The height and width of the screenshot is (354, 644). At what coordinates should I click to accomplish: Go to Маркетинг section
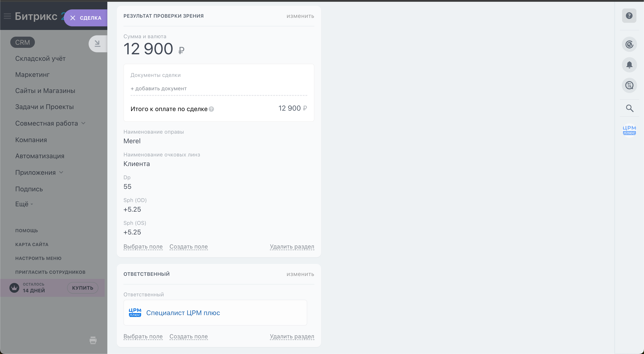point(32,74)
